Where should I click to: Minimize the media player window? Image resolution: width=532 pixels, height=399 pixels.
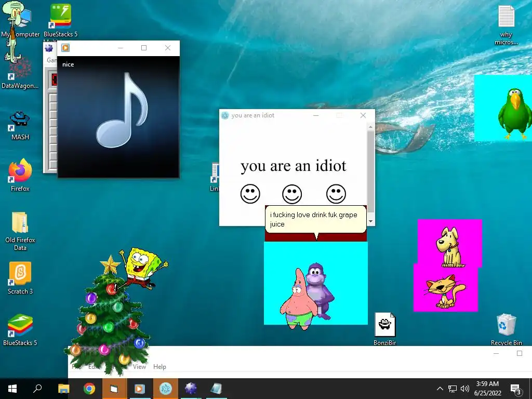[x=120, y=48]
